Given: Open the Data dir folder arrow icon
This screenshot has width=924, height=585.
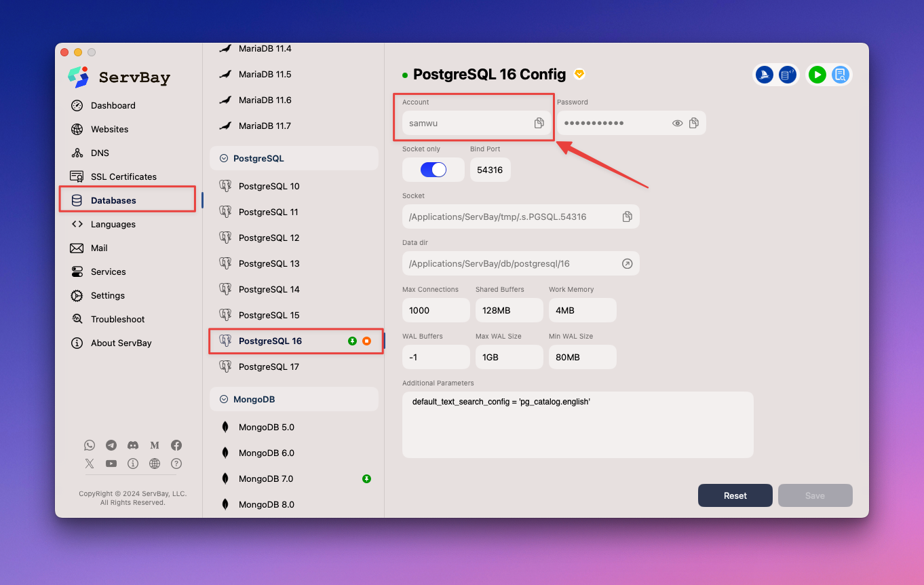Looking at the screenshot, I should (627, 263).
